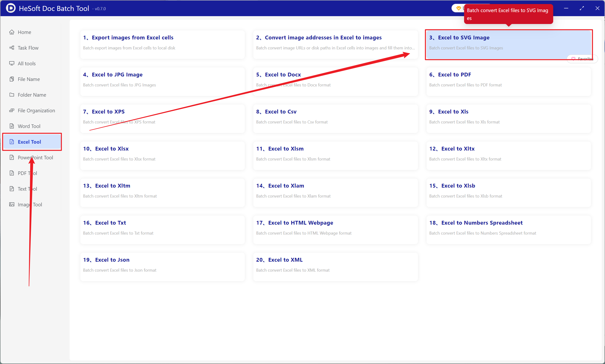Open Task Flow in the sidebar
Viewport: 605px width, 364px height.
click(x=32, y=48)
